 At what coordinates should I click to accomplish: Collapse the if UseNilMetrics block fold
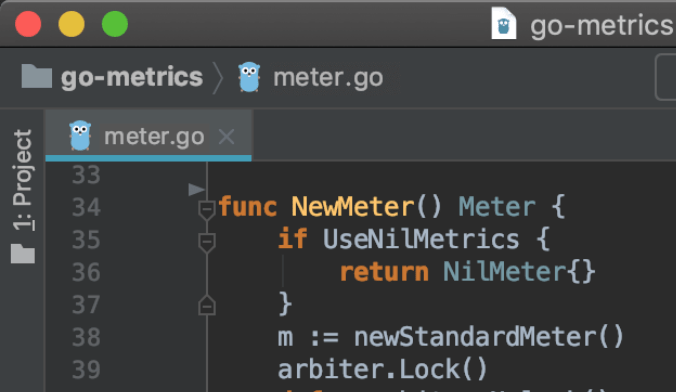point(207,242)
